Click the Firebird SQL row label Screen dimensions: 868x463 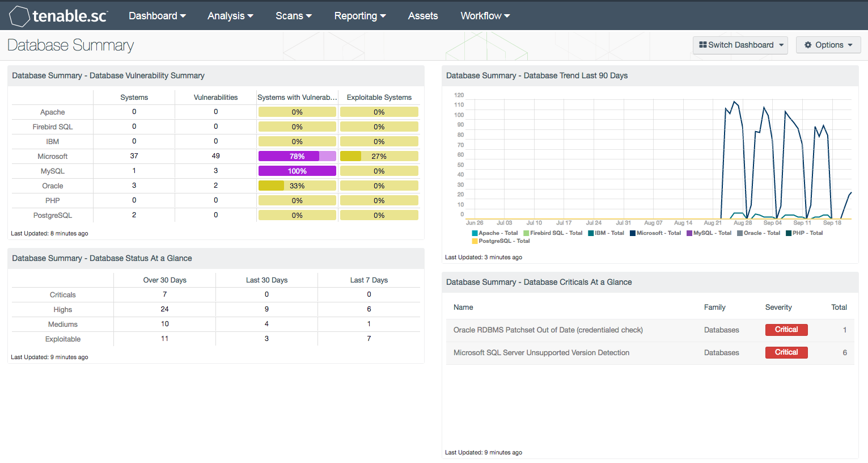pos(53,127)
